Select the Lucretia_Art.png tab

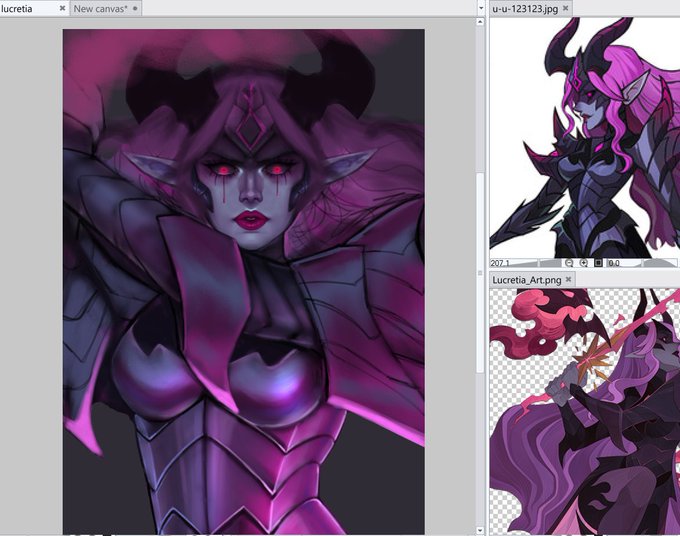coord(533,280)
